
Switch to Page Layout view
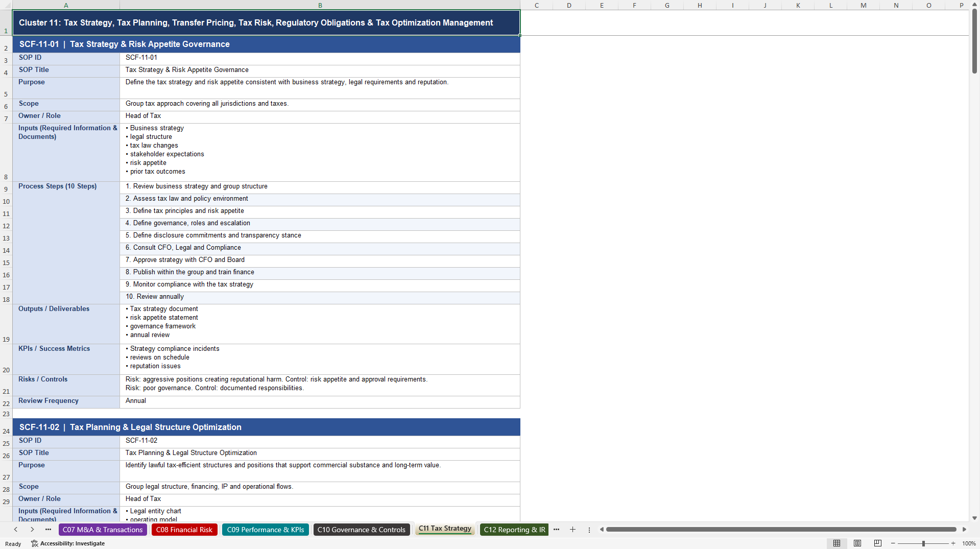point(857,543)
